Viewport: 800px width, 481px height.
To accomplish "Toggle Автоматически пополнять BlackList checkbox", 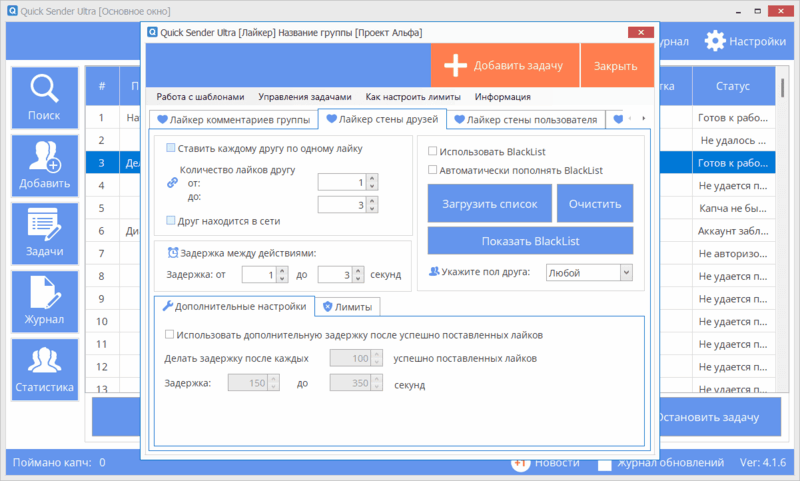I will (x=433, y=169).
